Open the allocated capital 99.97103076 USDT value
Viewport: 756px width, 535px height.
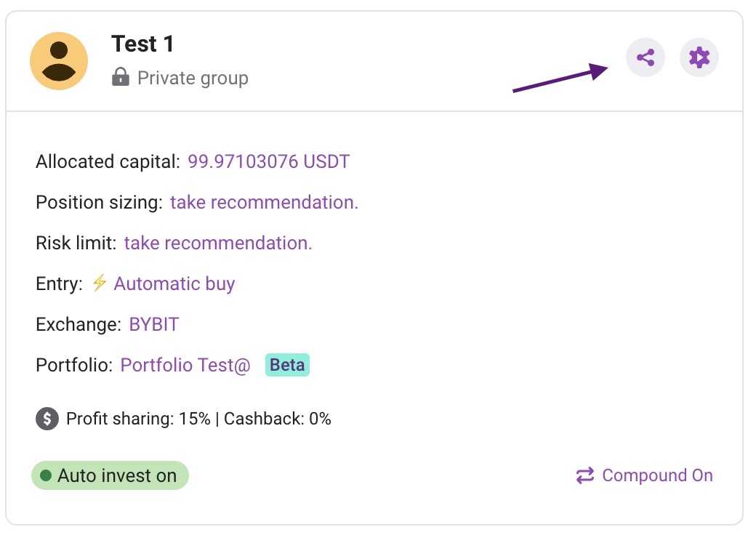[269, 161]
